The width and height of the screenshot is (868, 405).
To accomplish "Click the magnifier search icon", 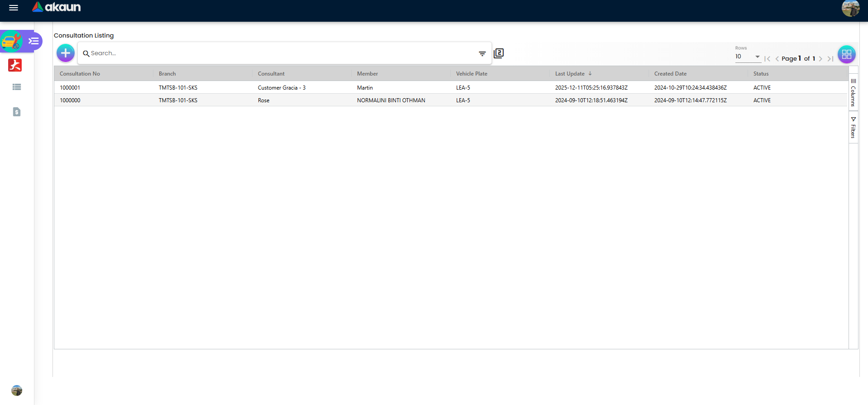I will click(86, 53).
